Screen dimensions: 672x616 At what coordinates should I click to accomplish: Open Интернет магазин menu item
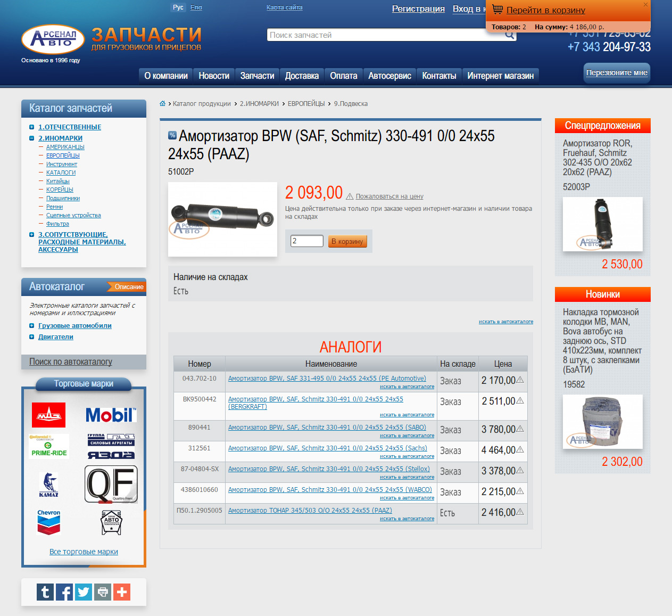(x=501, y=76)
